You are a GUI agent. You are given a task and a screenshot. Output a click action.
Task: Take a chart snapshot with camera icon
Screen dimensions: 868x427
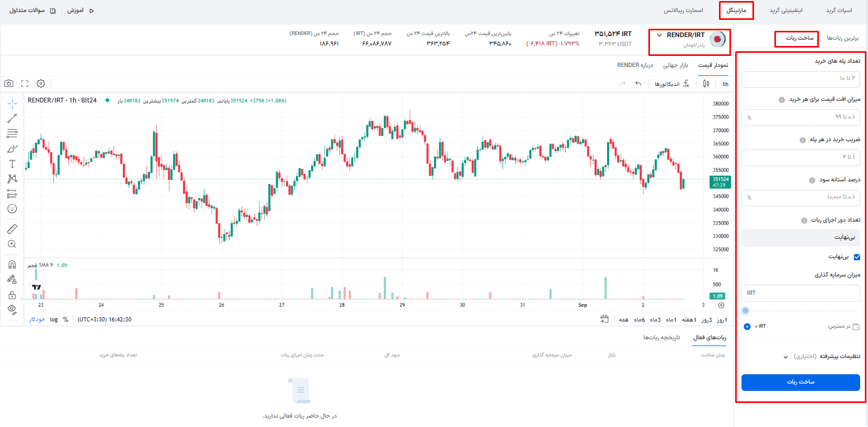[x=9, y=84]
